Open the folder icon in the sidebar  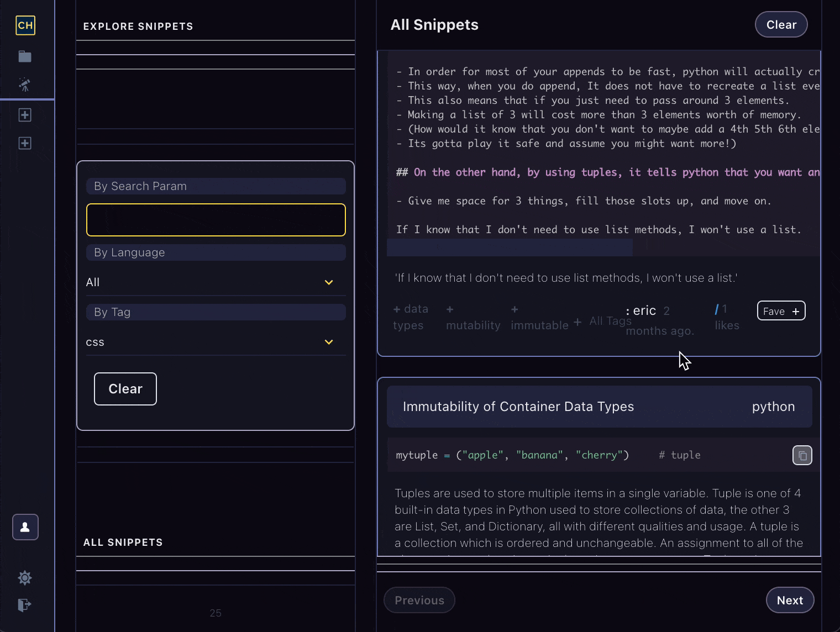(x=25, y=56)
